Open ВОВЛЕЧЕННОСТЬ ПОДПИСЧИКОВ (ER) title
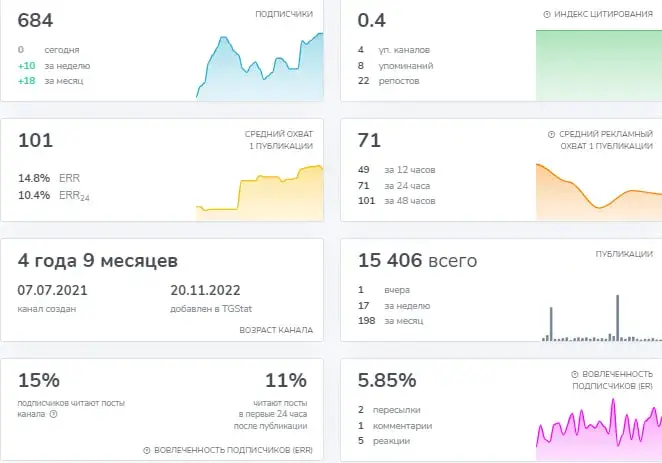Image resolution: width=662 pixels, height=463 pixels. point(613,380)
